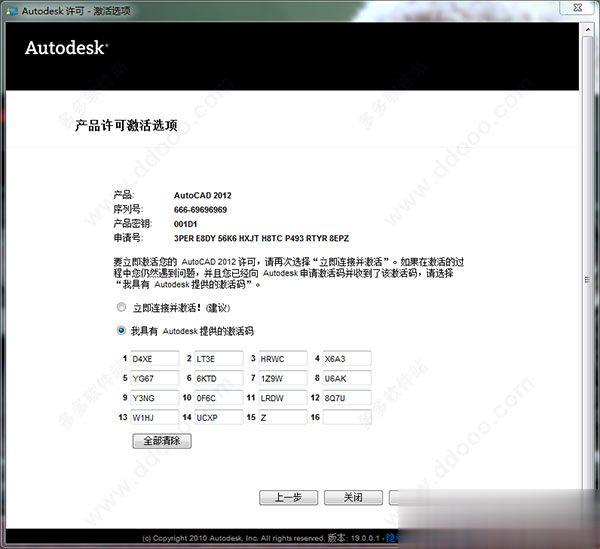Click activation code field 14 containing UCXP

click(218, 417)
